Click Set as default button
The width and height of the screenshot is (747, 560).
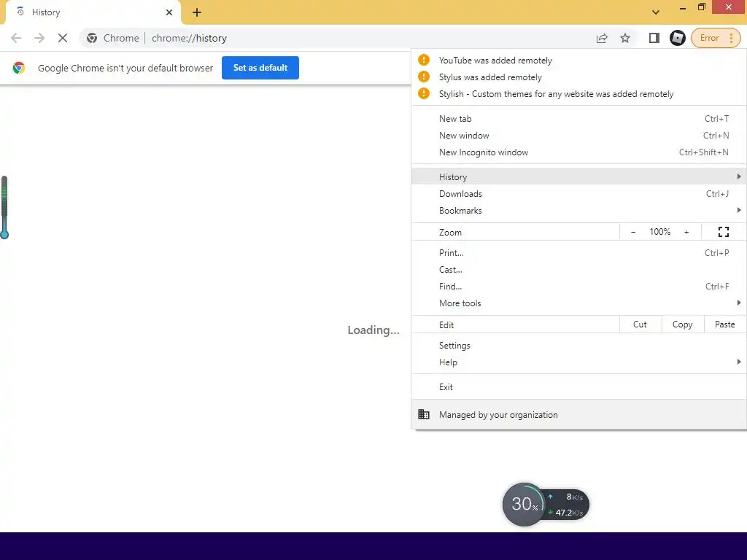click(x=260, y=68)
